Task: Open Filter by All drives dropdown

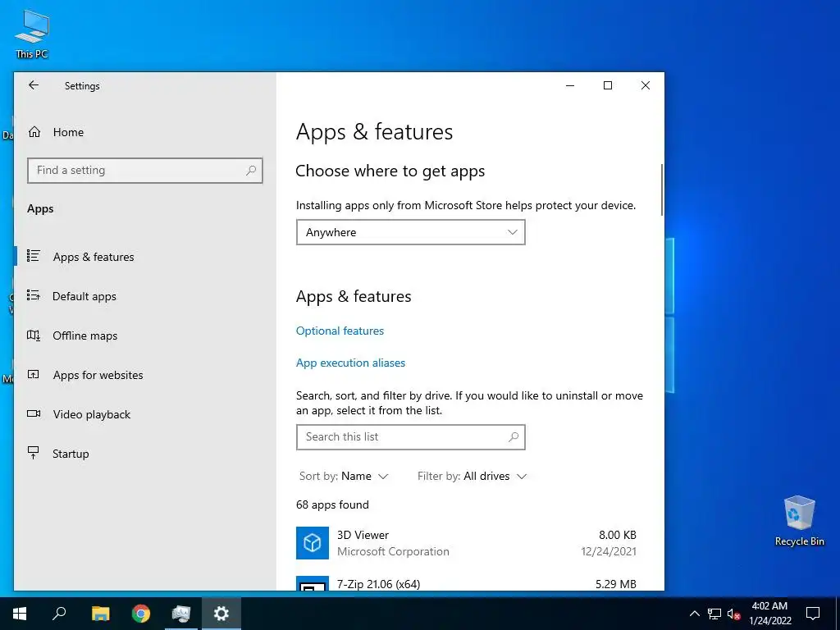Action: [472, 477]
